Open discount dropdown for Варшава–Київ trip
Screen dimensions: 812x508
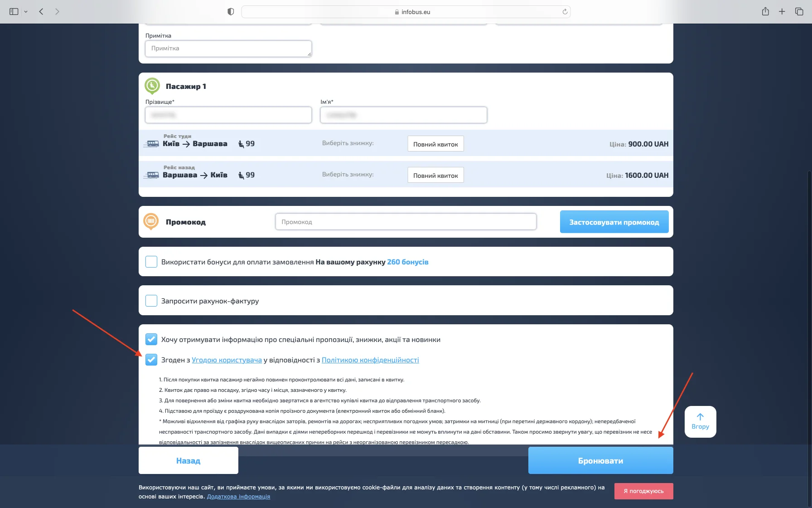[435, 176]
